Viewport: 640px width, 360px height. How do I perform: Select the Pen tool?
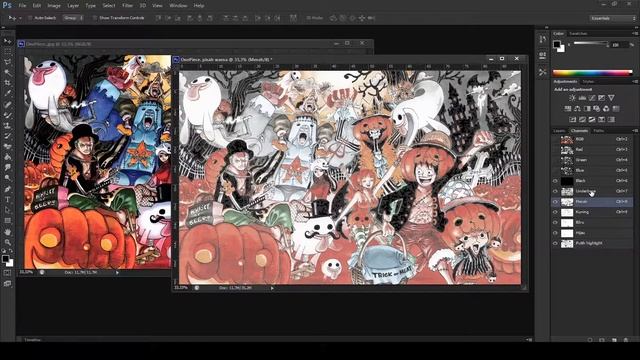[7, 189]
